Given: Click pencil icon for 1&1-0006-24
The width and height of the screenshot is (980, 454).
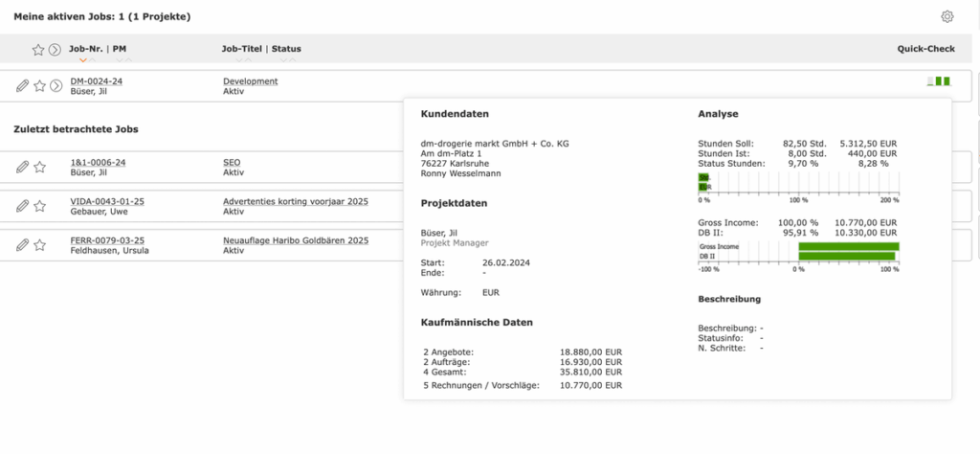Looking at the screenshot, I should pos(23,167).
